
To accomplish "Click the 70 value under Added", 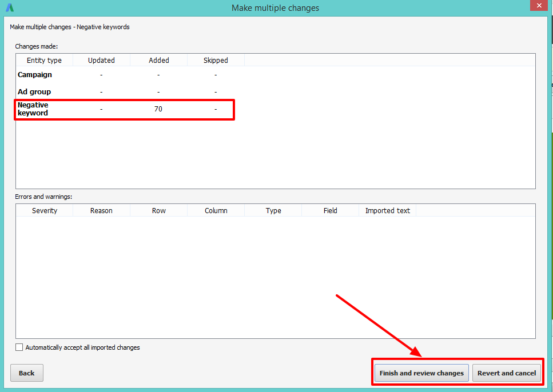I will pyautogui.click(x=158, y=109).
